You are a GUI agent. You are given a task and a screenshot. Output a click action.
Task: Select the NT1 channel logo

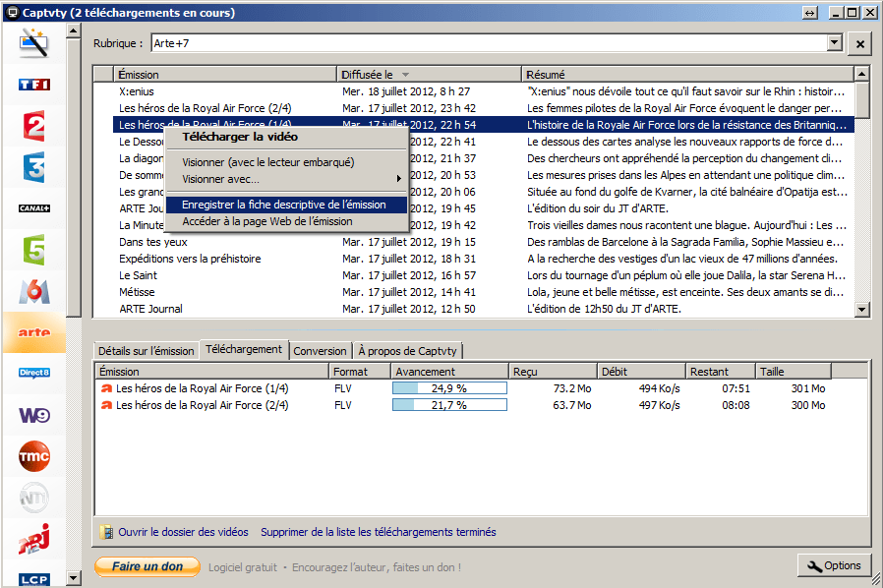tap(33, 498)
